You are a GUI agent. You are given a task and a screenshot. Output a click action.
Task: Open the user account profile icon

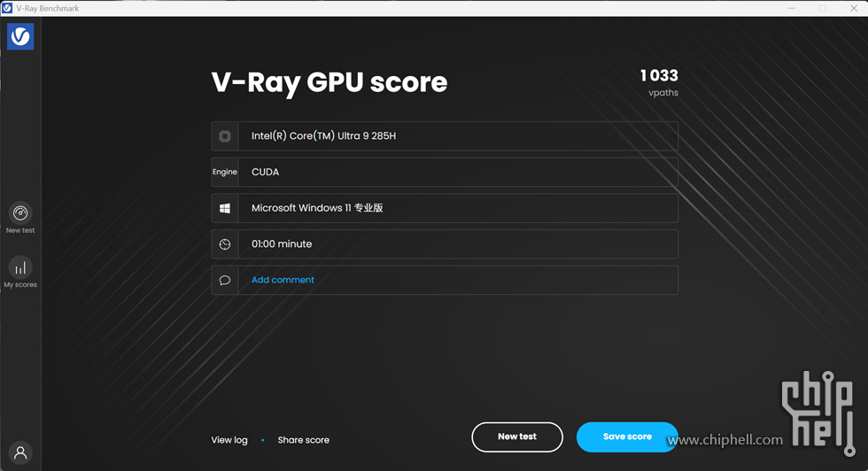(x=20, y=452)
